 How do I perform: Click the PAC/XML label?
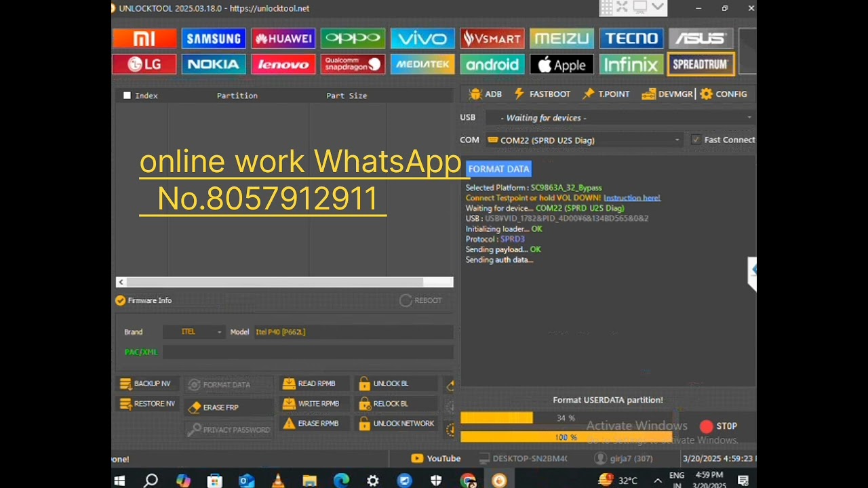pos(141,352)
